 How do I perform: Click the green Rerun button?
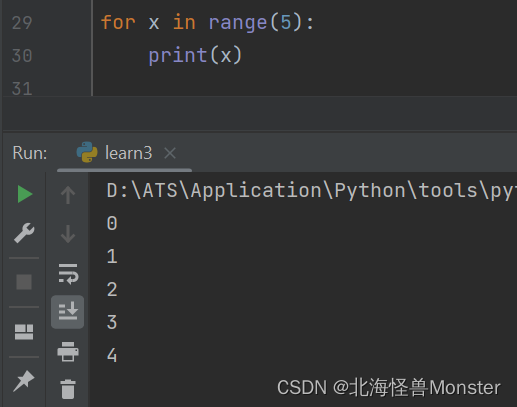[25, 194]
